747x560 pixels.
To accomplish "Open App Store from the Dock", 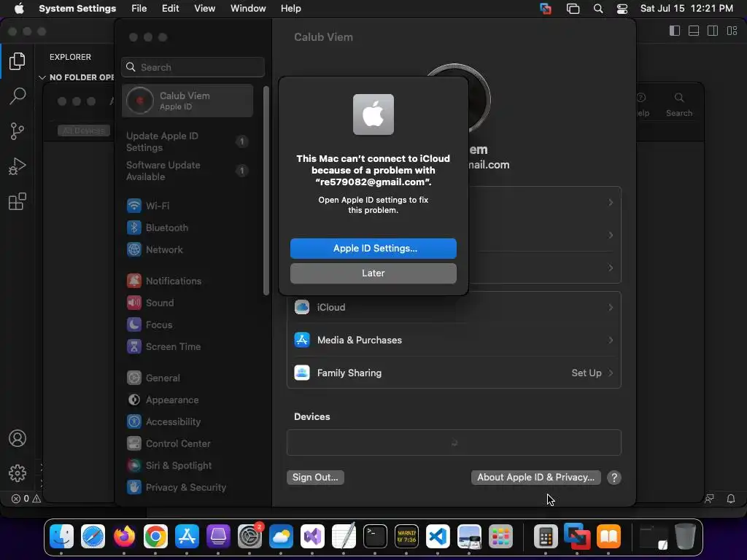I will 187,537.
